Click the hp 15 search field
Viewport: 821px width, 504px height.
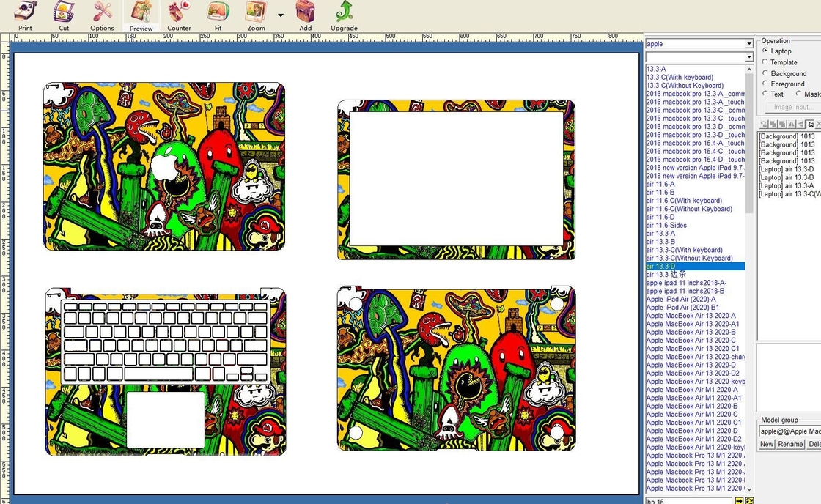coord(688,501)
